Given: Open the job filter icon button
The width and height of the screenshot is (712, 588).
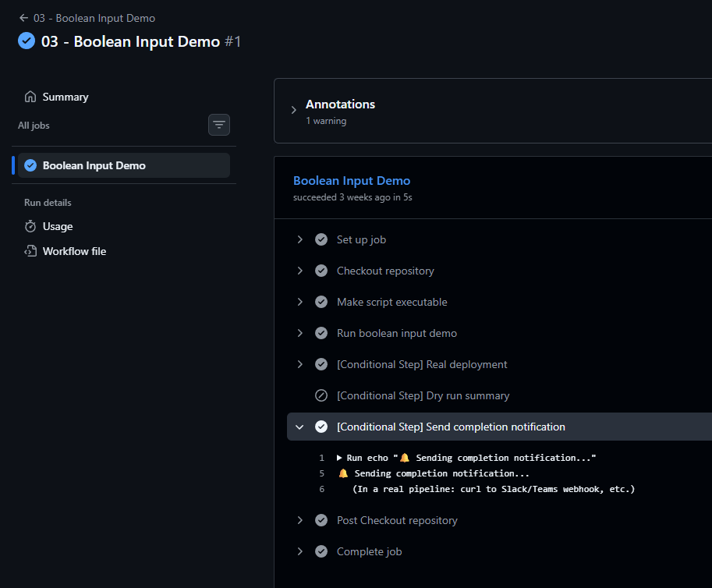Looking at the screenshot, I should coord(219,125).
